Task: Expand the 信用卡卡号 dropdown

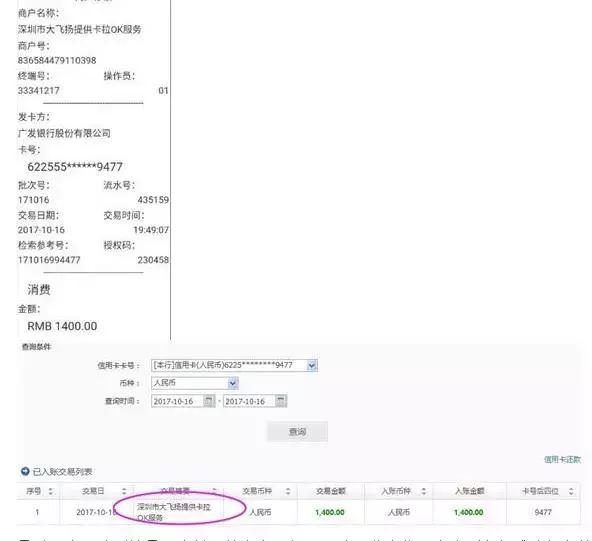Action: (312, 365)
